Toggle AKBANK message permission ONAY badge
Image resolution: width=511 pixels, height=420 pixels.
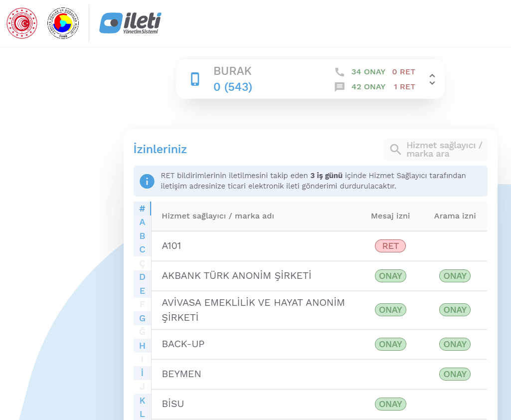(390, 276)
